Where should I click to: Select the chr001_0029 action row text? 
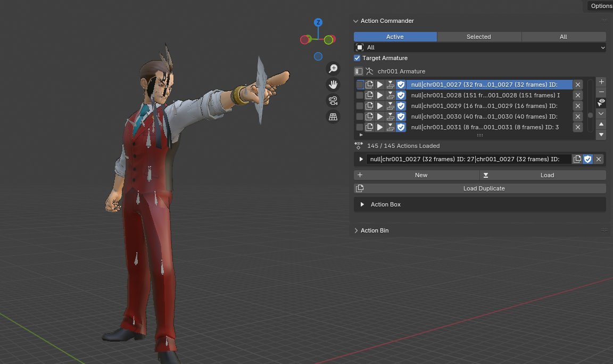pyautogui.click(x=484, y=106)
